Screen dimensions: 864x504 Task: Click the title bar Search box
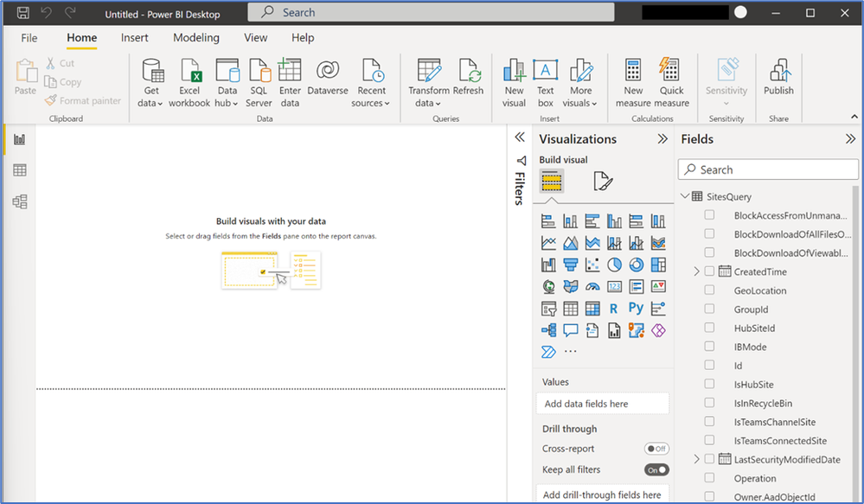click(x=431, y=12)
